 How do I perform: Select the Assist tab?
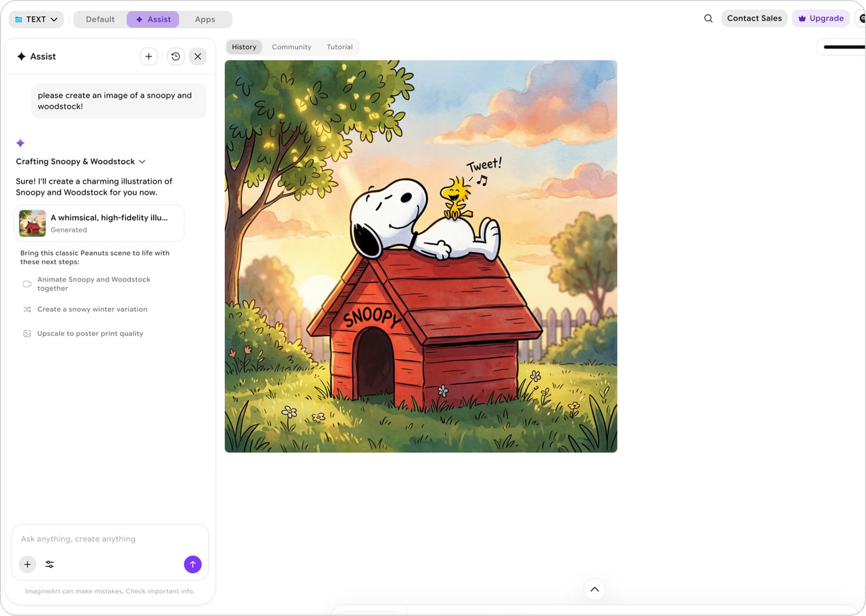pos(153,19)
